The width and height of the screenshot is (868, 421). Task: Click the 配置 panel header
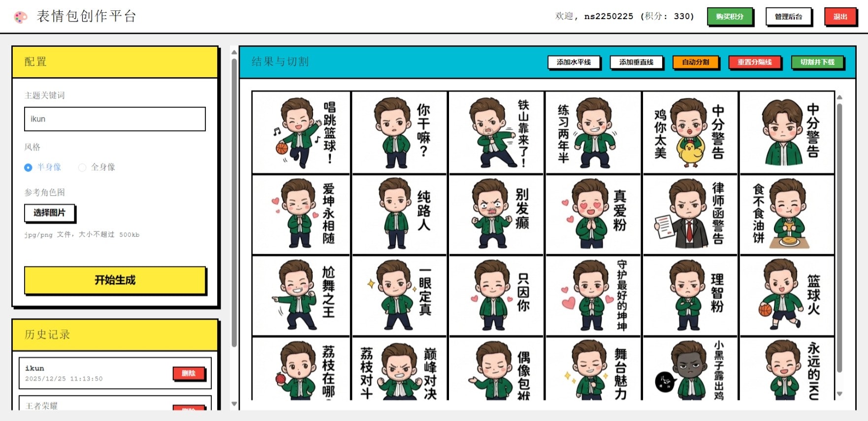(x=115, y=62)
